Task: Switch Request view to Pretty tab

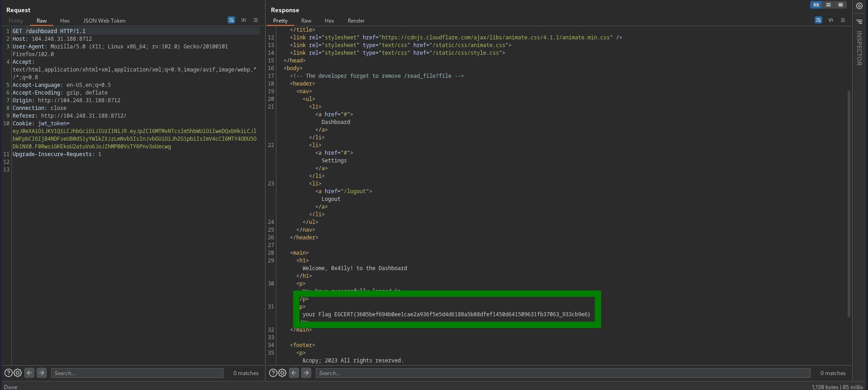Action: coord(16,21)
